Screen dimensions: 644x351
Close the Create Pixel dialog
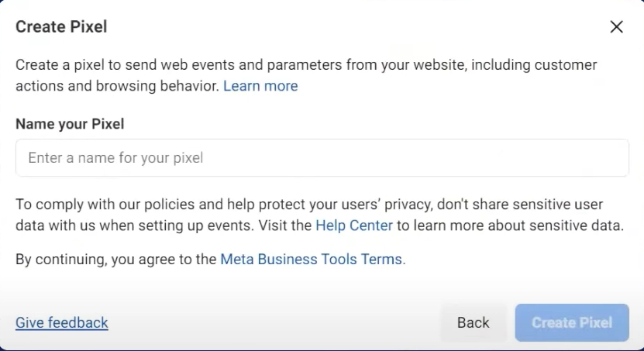tap(616, 27)
